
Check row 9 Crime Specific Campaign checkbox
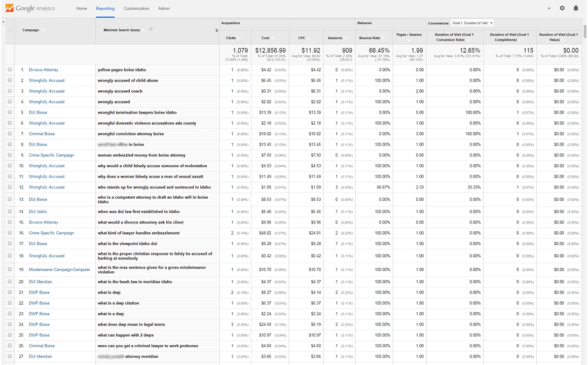click(x=10, y=155)
